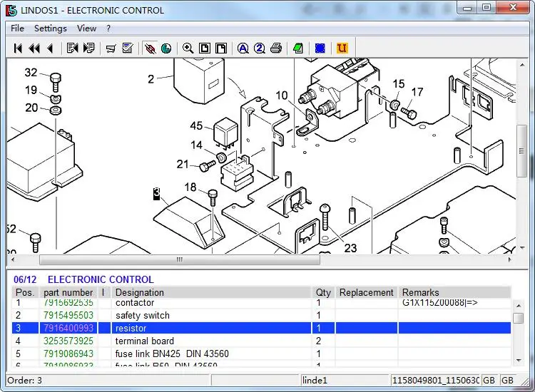Viewport: 535px width, 392px height.
Task: Select part number 7919086943
Action: coord(68,354)
